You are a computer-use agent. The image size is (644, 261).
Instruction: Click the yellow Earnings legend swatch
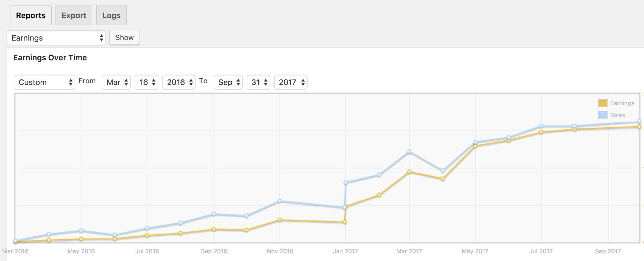[x=603, y=103]
